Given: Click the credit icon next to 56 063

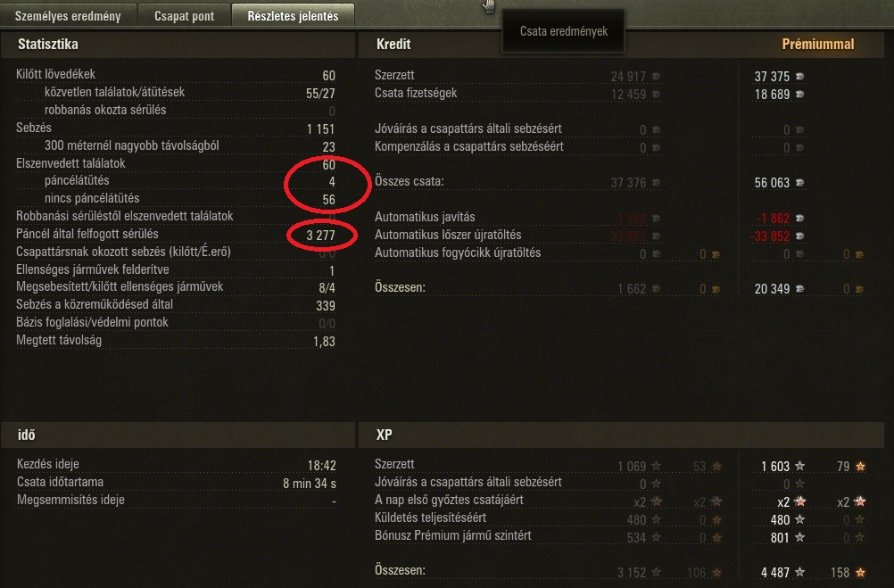Looking at the screenshot, I should point(800,183).
